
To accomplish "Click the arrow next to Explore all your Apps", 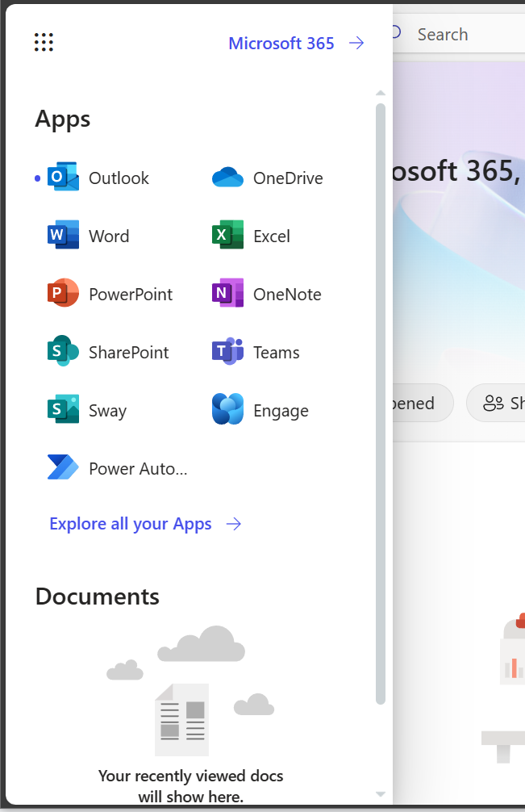I will tap(234, 524).
